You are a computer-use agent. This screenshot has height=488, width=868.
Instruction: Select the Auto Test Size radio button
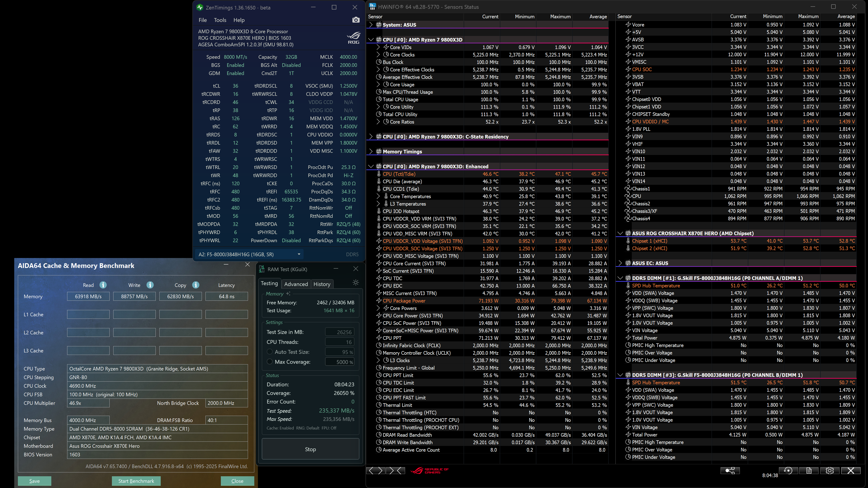[270, 352]
